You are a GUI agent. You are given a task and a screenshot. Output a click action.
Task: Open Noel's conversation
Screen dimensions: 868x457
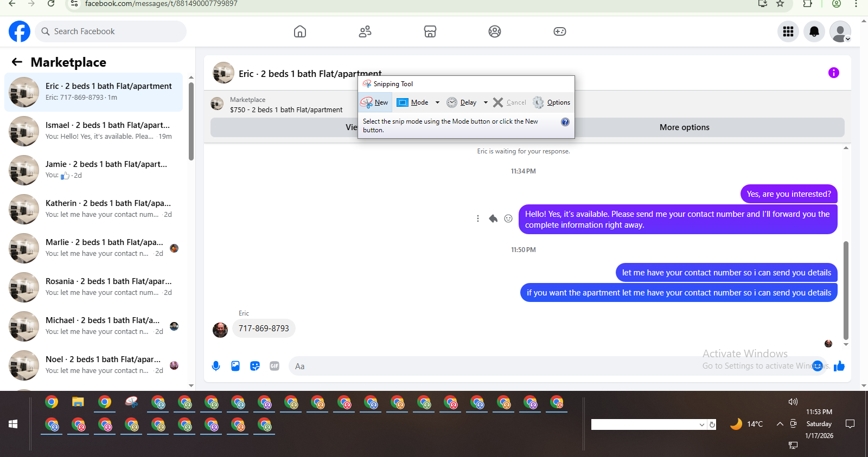93,365
